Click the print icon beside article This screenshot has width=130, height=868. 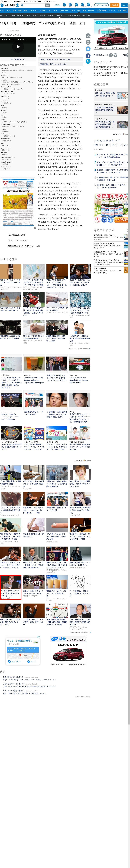pos(88,42)
